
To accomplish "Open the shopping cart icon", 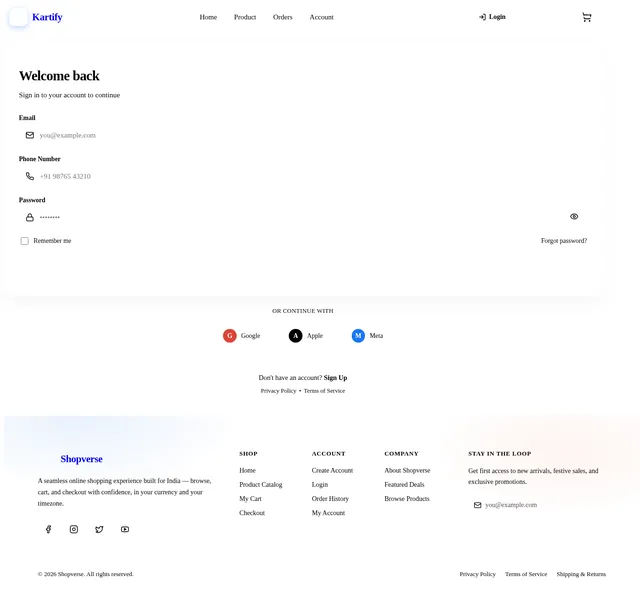I will (x=587, y=17).
